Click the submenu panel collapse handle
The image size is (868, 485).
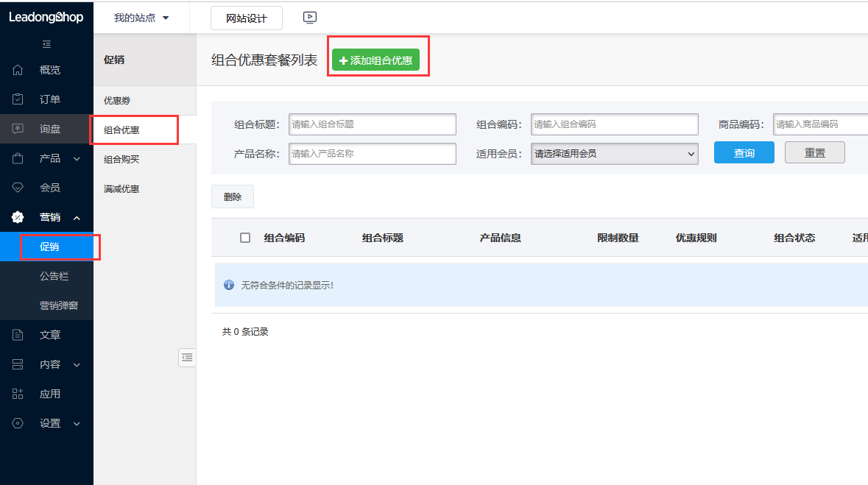[187, 357]
